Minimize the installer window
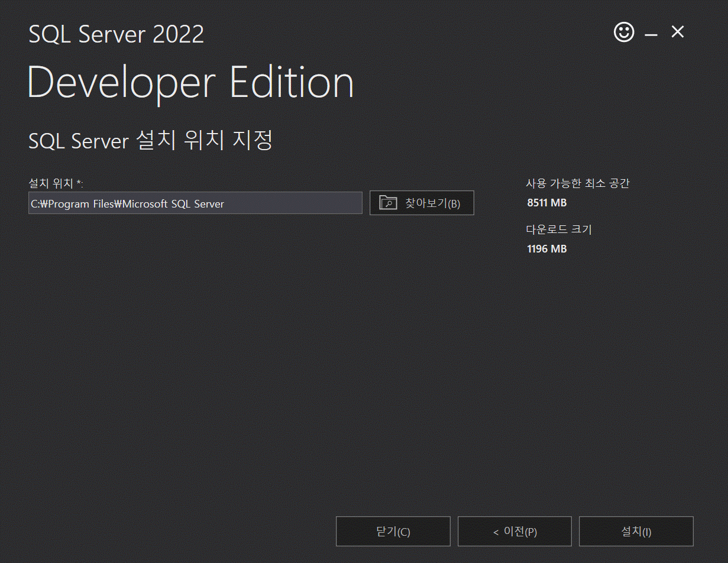This screenshot has height=563, width=728. pyautogui.click(x=651, y=35)
